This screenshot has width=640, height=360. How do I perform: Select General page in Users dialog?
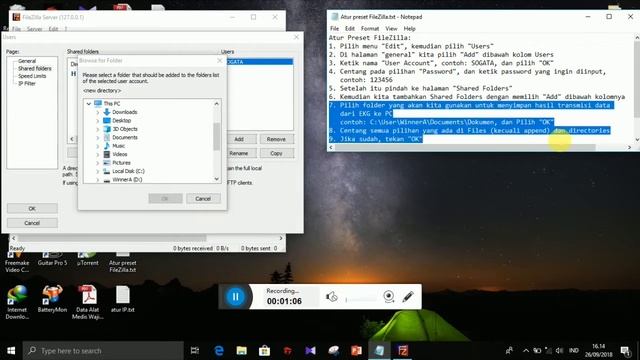[27, 61]
